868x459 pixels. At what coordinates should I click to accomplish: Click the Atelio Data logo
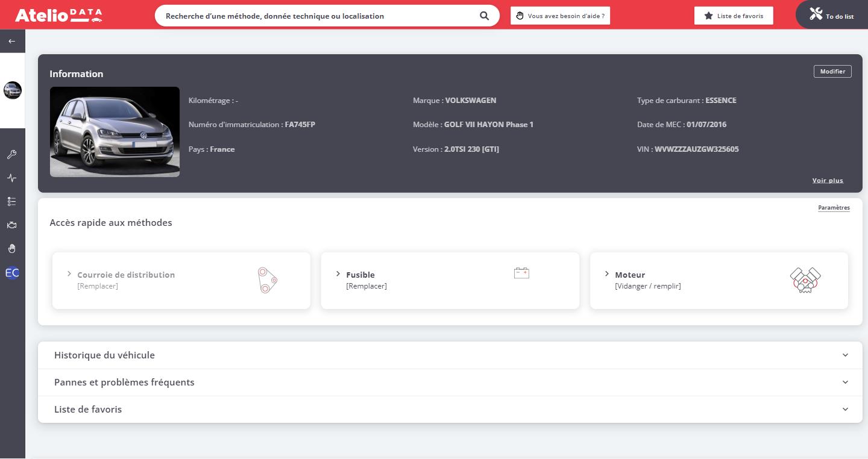tap(58, 15)
